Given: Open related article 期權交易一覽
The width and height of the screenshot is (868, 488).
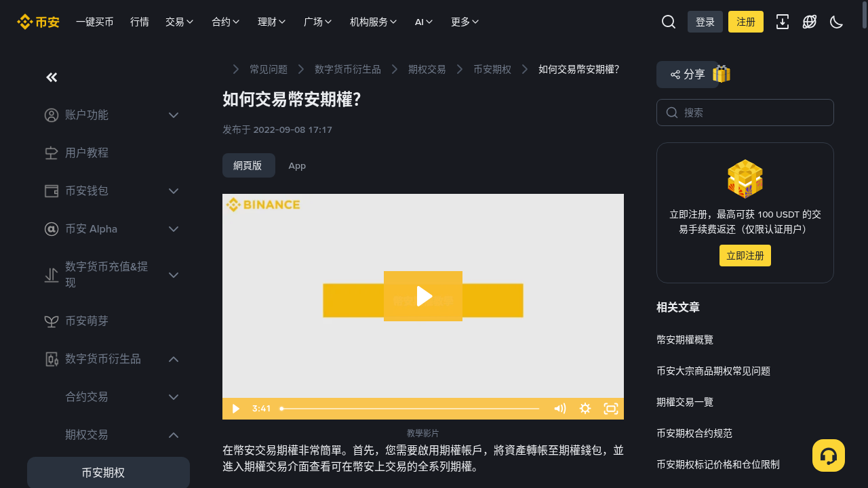Looking at the screenshot, I should click(x=685, y=402).
